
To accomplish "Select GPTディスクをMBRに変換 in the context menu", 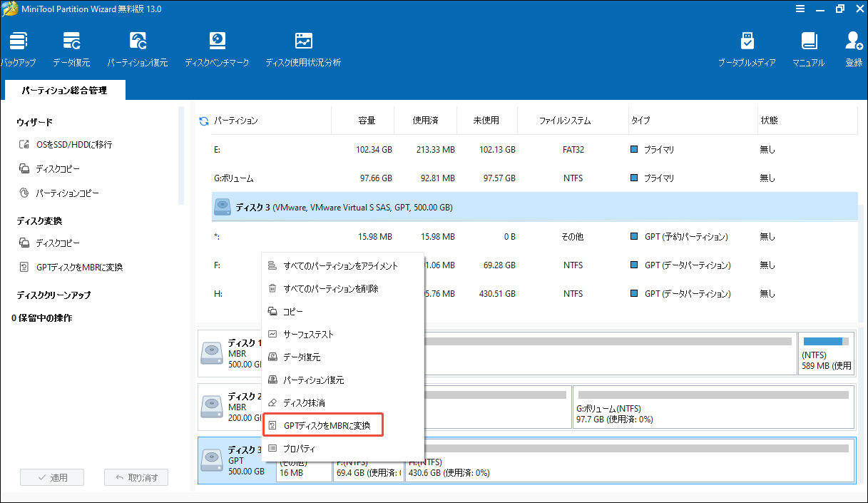I will 326,426.
